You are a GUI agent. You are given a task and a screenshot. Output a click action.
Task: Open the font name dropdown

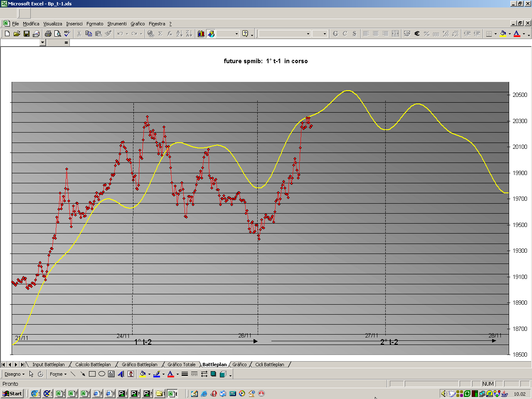[x=308, y=34]
